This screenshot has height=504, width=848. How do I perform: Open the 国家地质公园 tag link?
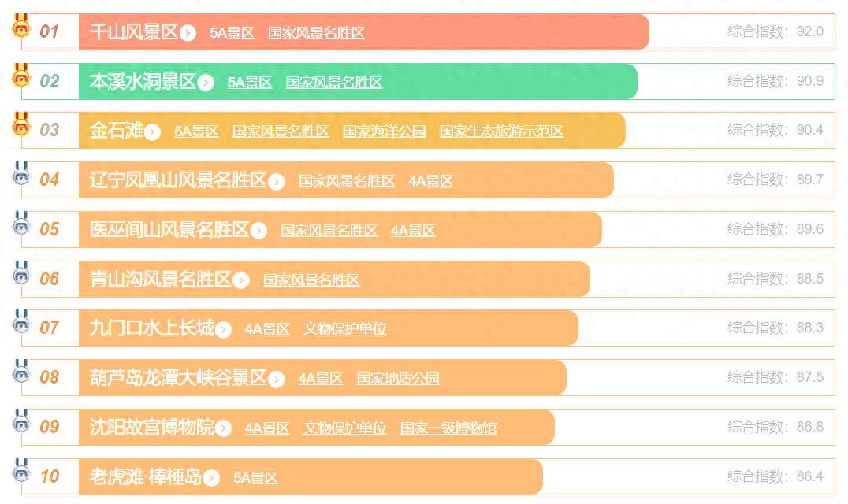tap(397, 379)
